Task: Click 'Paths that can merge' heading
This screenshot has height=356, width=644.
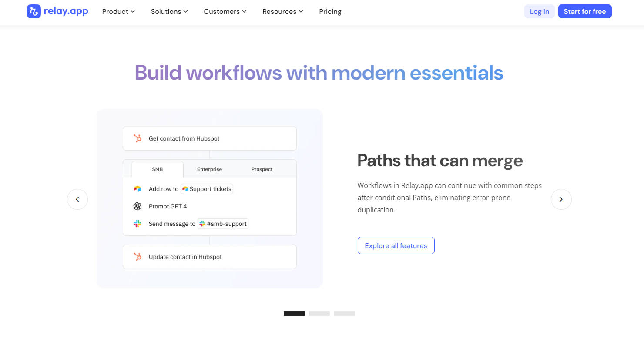Action: point(440,161)
